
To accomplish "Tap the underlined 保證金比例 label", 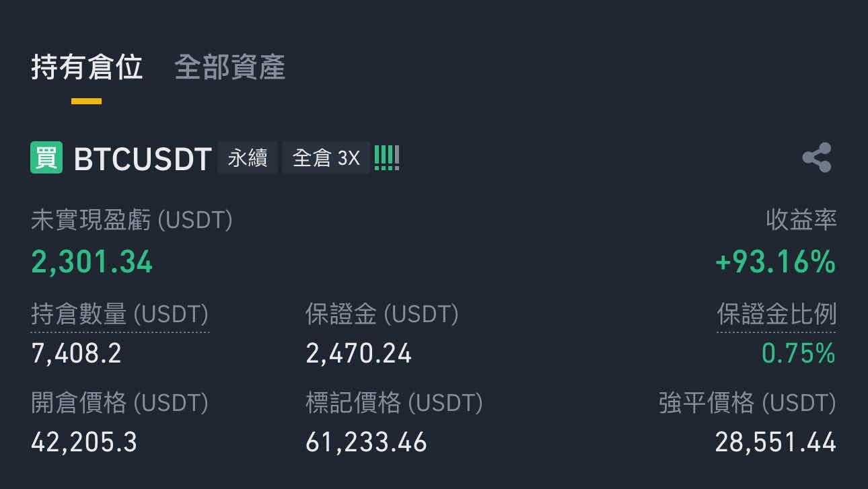I will point(776,314).
